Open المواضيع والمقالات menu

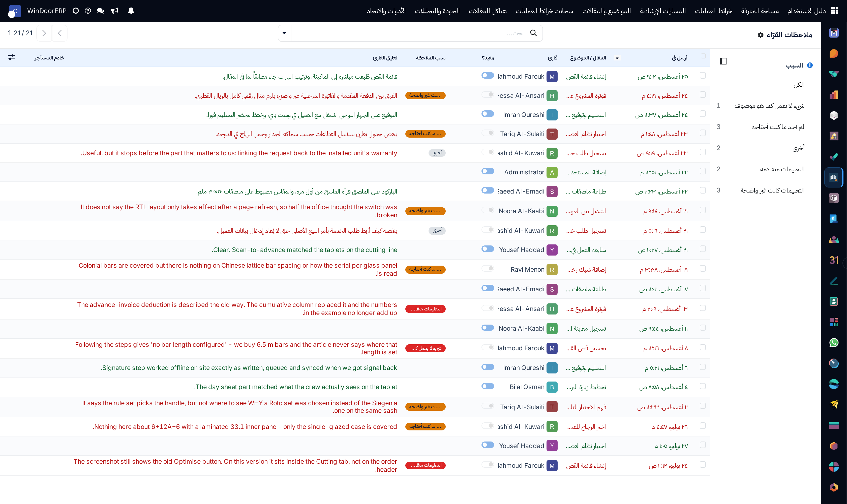click(607, 11)
